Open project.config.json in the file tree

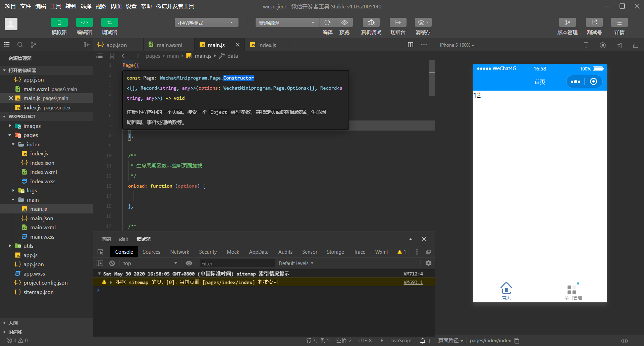click(x=45, y=283)
